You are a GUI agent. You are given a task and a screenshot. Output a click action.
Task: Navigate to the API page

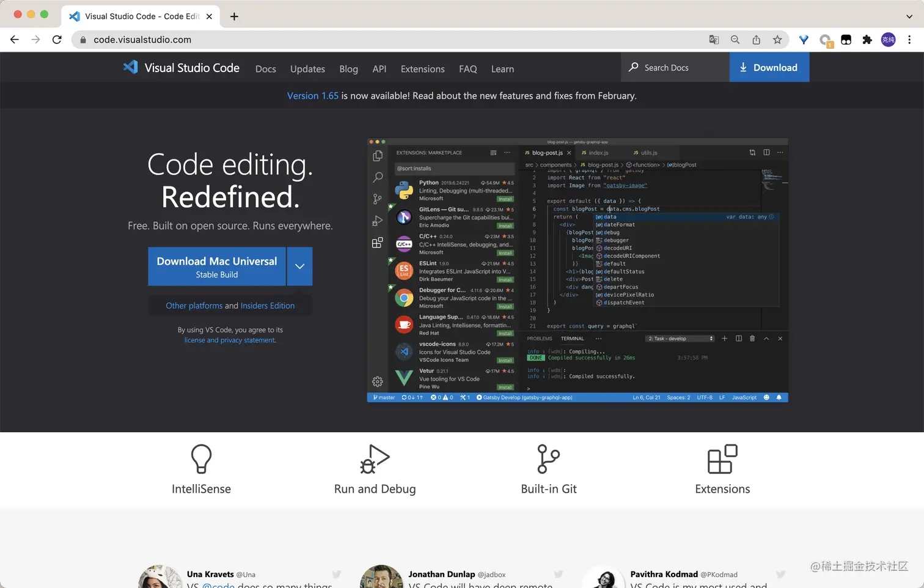tap(380, 69)
